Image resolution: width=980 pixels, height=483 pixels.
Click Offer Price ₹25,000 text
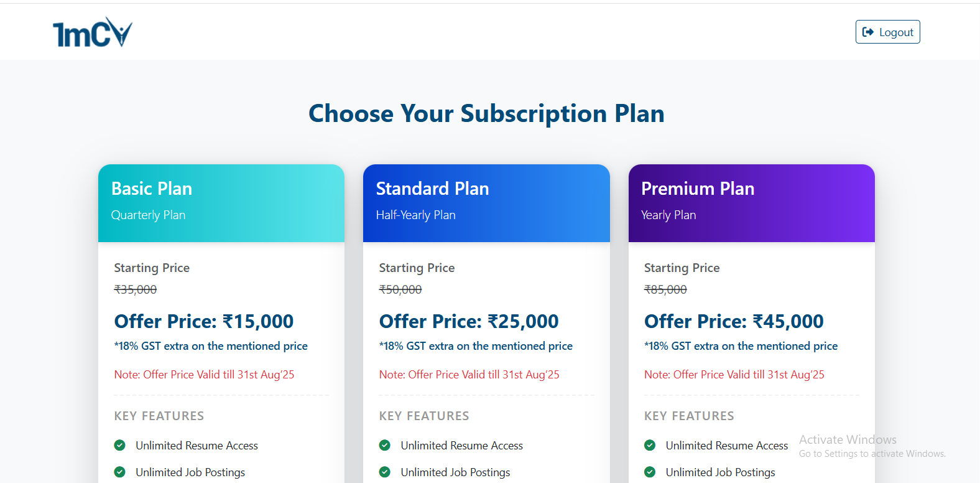(x=469, y=321)
